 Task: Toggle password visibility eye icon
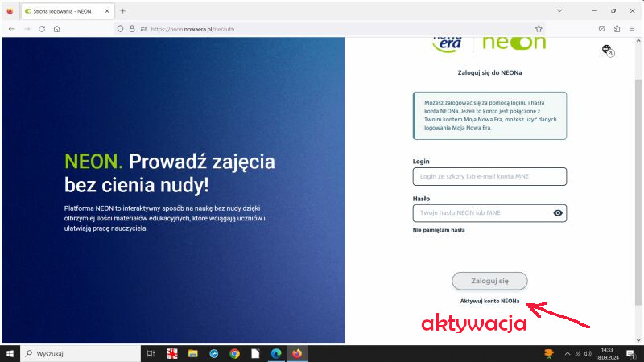tap(558, 213)
